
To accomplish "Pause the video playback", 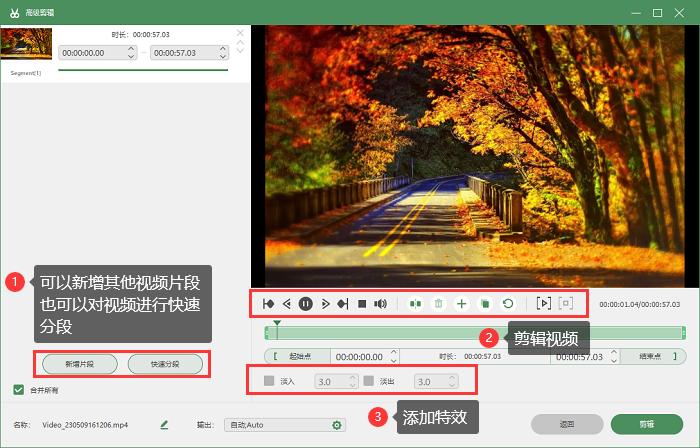I will coord(305,304).
